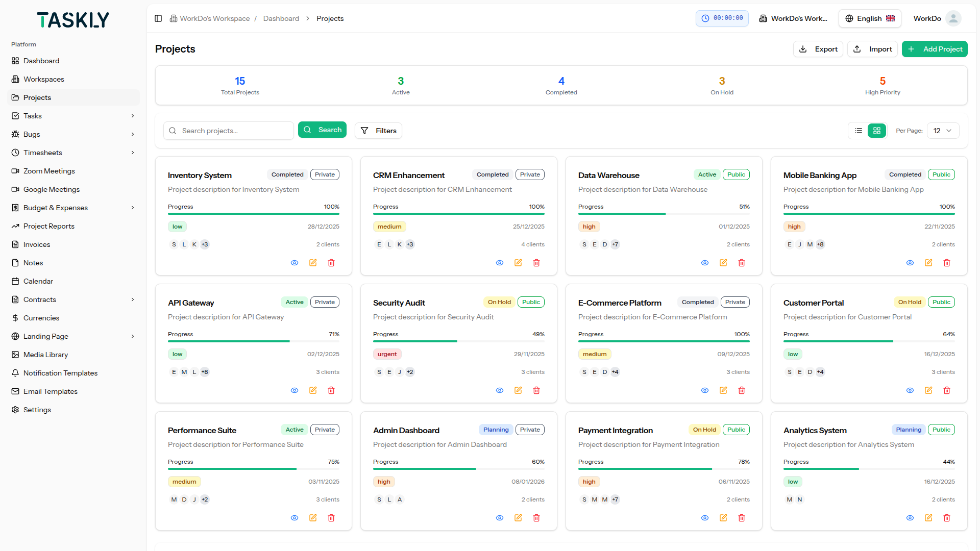Switch to grid view layout
Viewport: 980px width, 551px height.
[x=877, y=131]
